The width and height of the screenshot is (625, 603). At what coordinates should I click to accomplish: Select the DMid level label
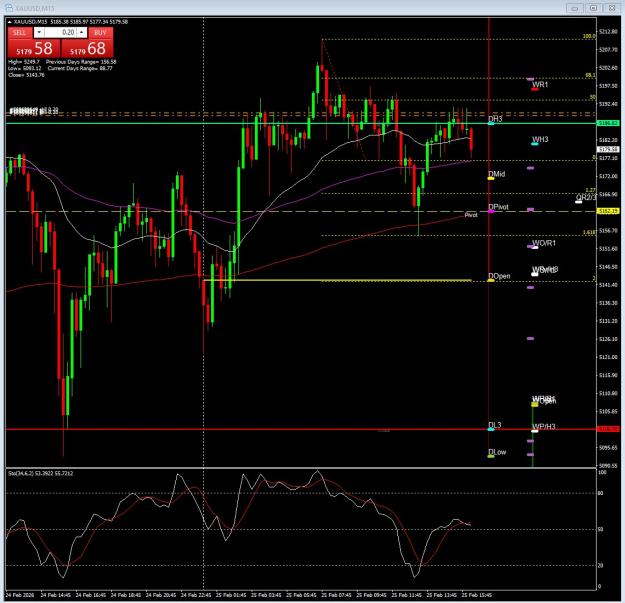[497, 174]
